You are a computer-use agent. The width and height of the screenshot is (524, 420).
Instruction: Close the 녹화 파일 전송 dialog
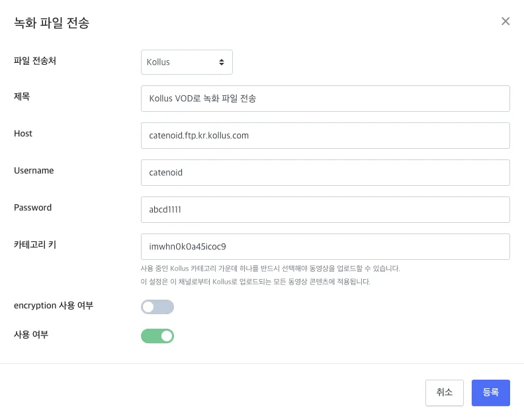coord(505,21)
